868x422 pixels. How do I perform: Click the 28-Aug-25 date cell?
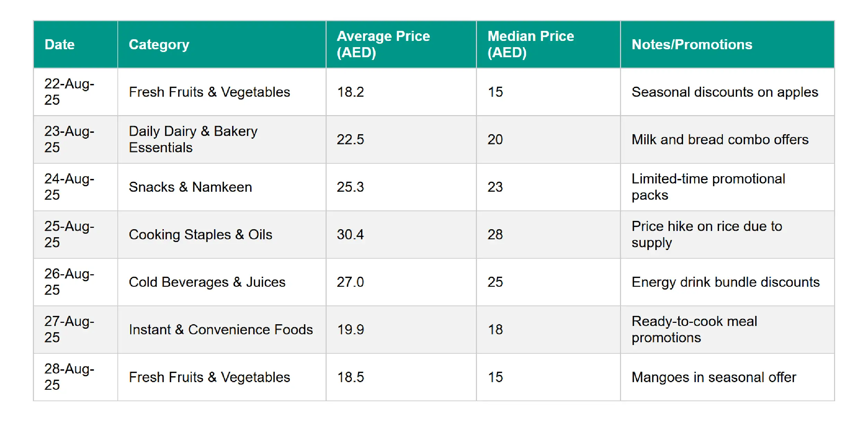click(69, 377)
